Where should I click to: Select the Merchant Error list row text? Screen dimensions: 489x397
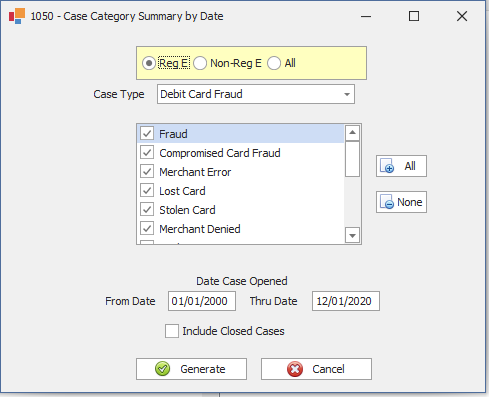195,172
